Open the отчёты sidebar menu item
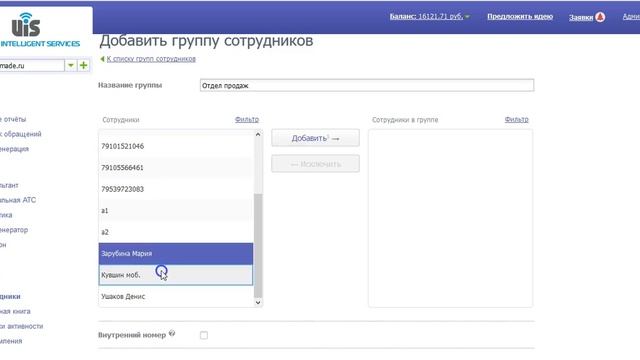The height and width of the screenshot is (360, 640). 13,119
